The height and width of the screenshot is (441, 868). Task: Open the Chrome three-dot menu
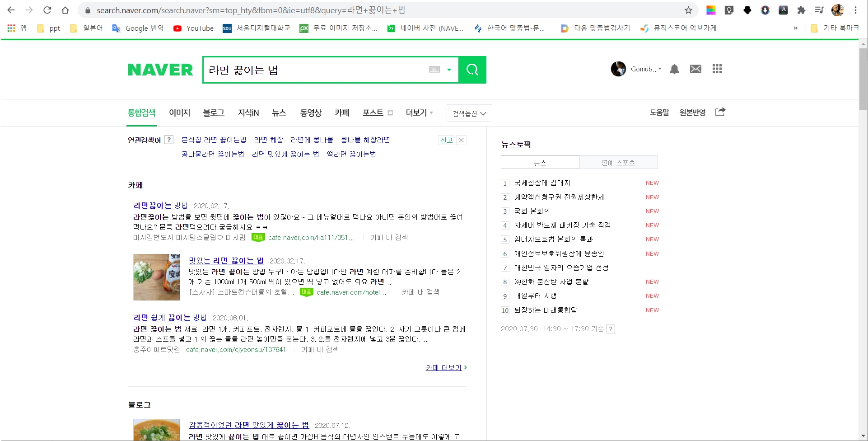click(x=855, y=10)
